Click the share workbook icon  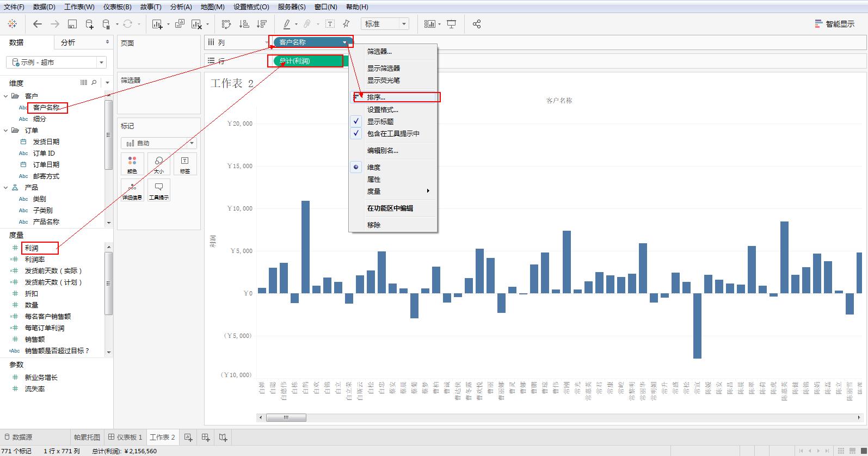pos(477,24)
